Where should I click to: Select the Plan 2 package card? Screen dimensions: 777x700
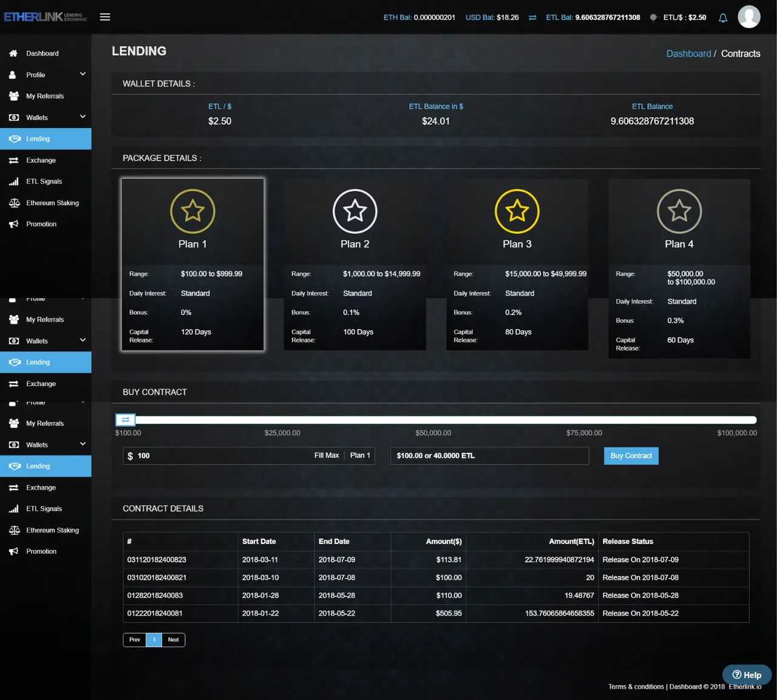(x=355, y=265)
